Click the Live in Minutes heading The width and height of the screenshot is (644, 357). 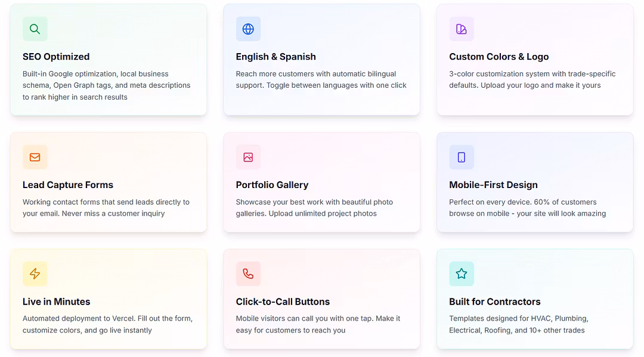pyautogui.click(x=57, y=301)
